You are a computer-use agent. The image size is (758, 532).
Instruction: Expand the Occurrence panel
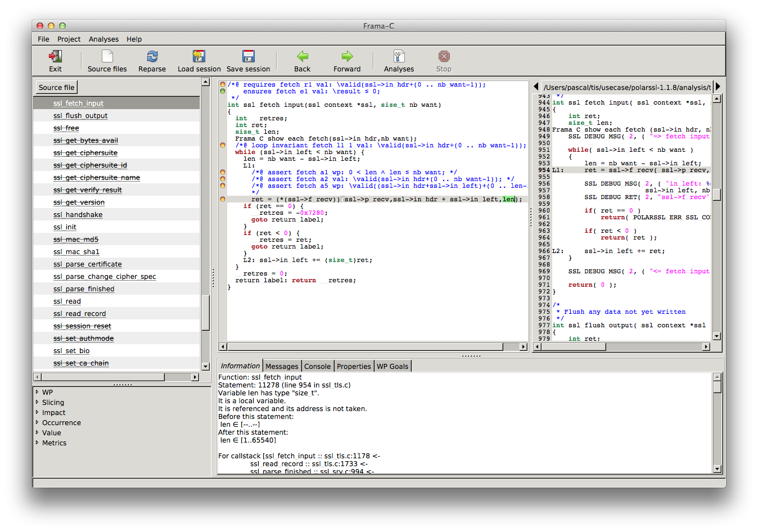pyautogui.click(x=37, y=422)
